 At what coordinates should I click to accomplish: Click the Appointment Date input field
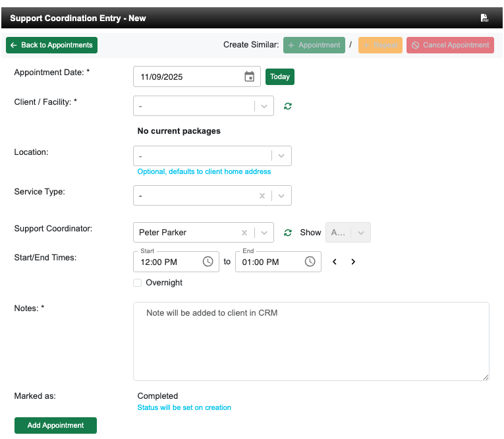197,76
